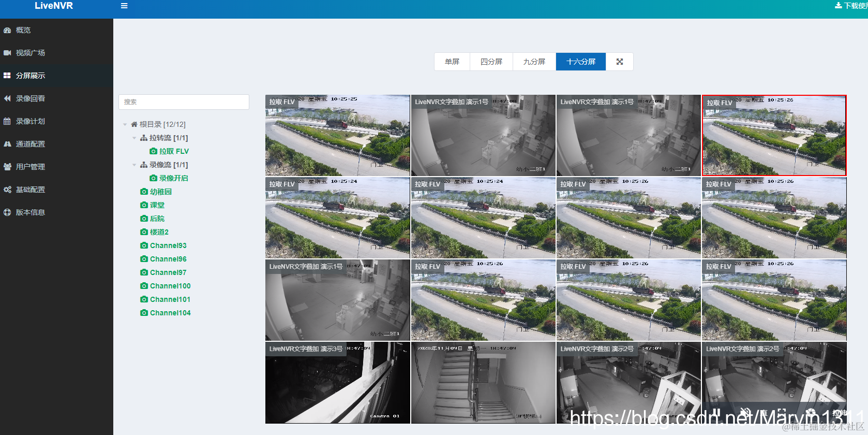Select Channel104 in the tree

tap(170, 313)
